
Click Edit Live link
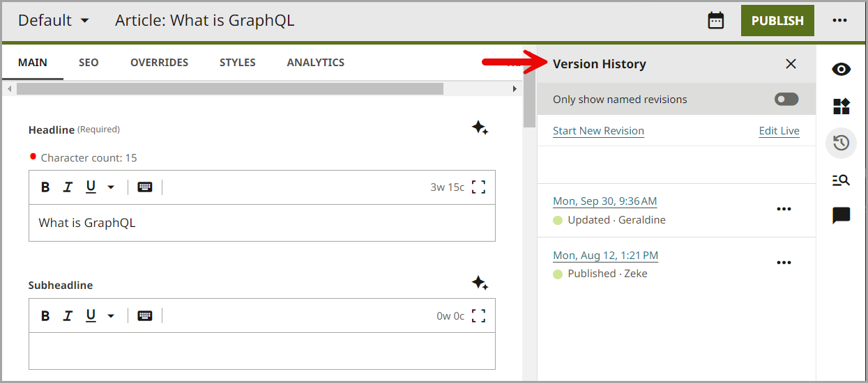[x=779, y=131]
